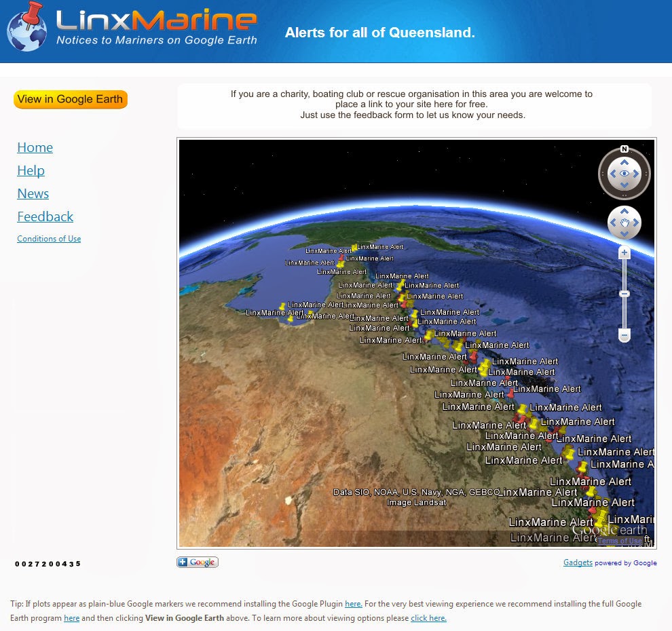Zoom in with the plus button
The width and height of the screenshot is (672, 631).
624,253
